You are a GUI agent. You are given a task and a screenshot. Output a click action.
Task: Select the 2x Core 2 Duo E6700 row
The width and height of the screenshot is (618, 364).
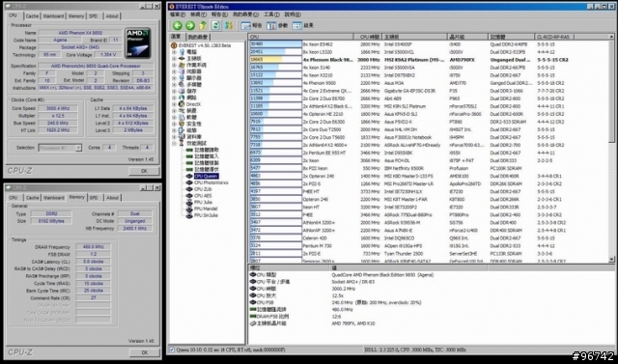pos(429,98)
